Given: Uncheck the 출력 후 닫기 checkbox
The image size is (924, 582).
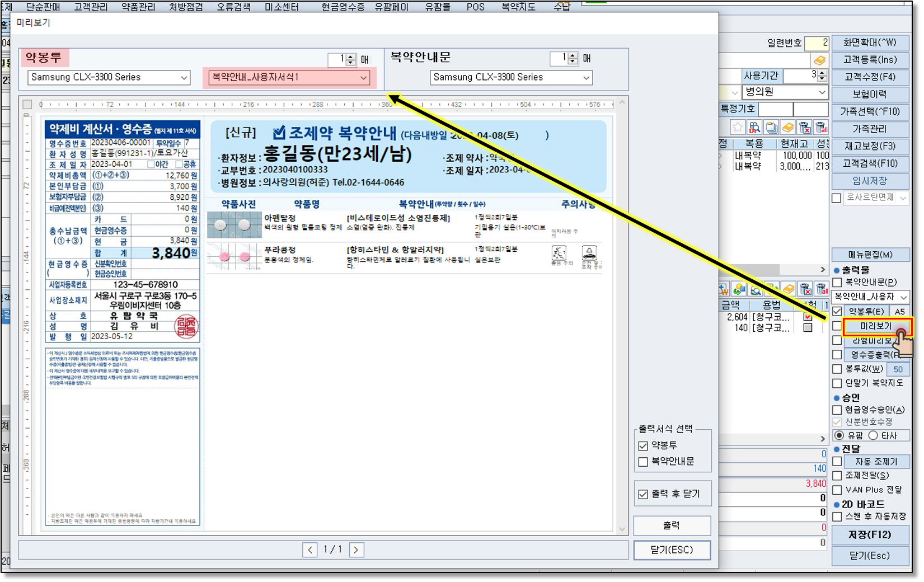Looking at the screenshot, I should (643, 494).
